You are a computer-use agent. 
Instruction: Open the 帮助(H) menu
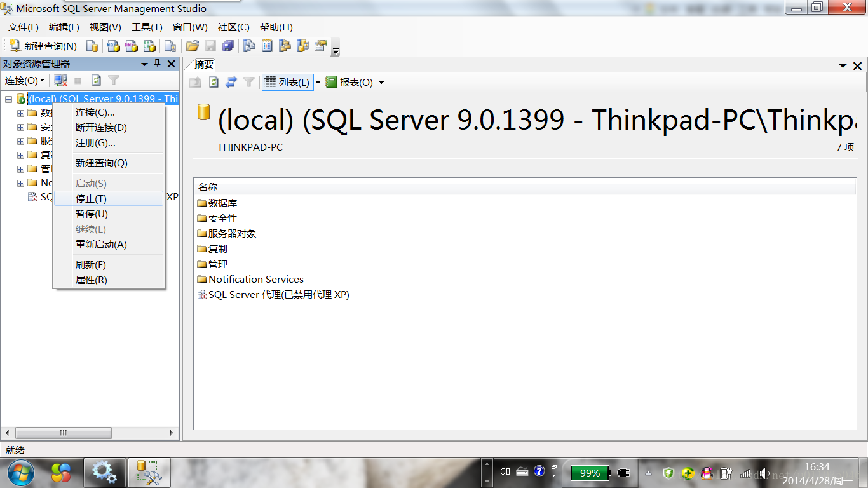click(x=276, y=27)
